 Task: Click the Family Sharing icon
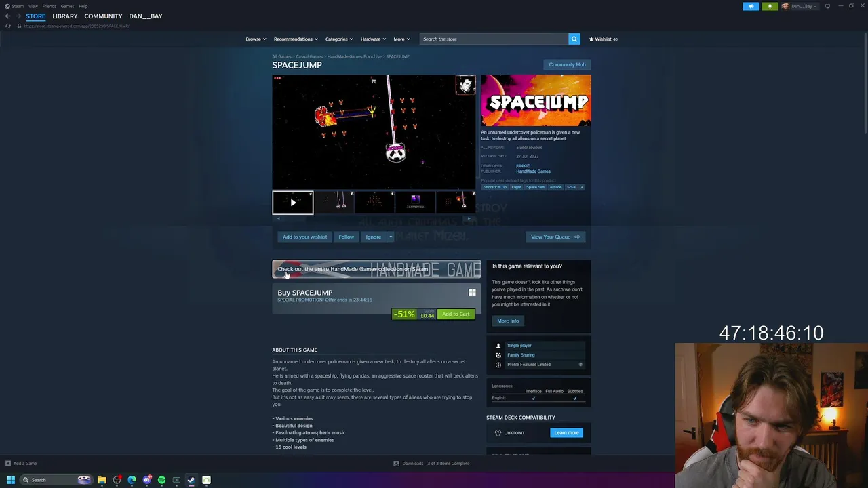(x=498, y=355)
